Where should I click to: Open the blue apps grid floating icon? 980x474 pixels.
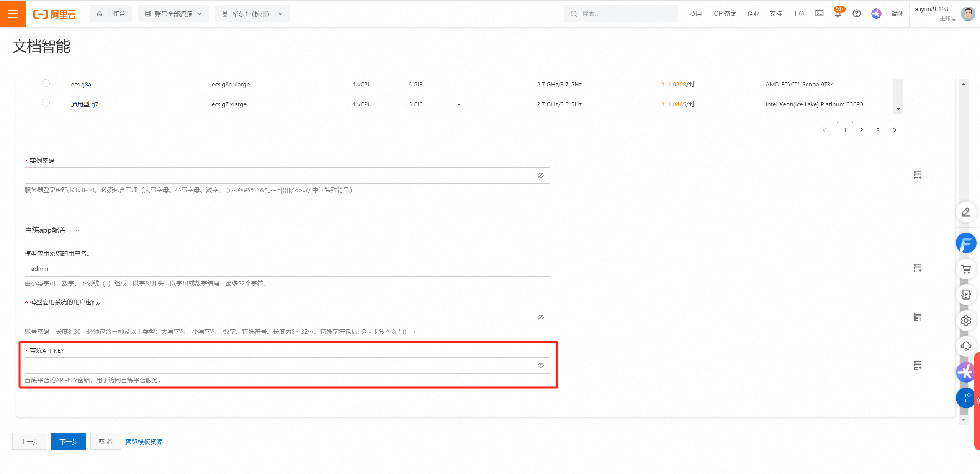(965, 398)
